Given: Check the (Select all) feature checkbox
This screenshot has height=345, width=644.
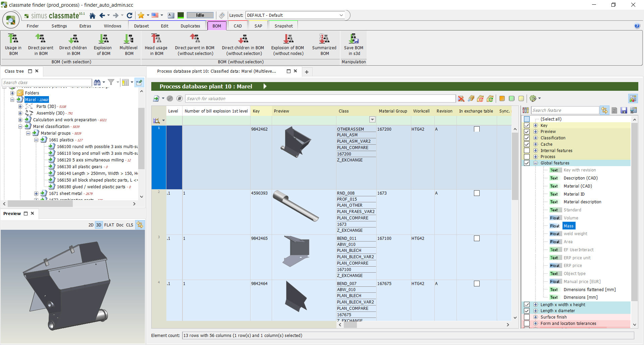Looking at the screenshot, I should point(527,119).
